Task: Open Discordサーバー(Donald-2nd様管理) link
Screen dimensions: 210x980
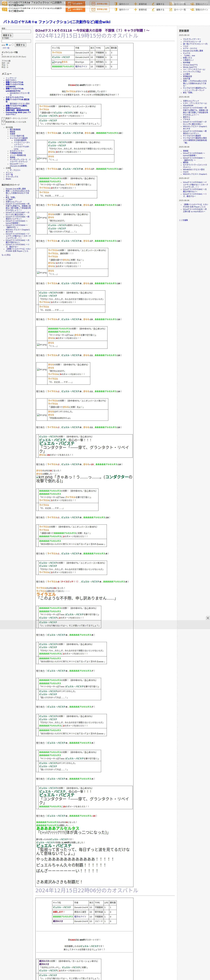Action: click(x=18, y=165)
